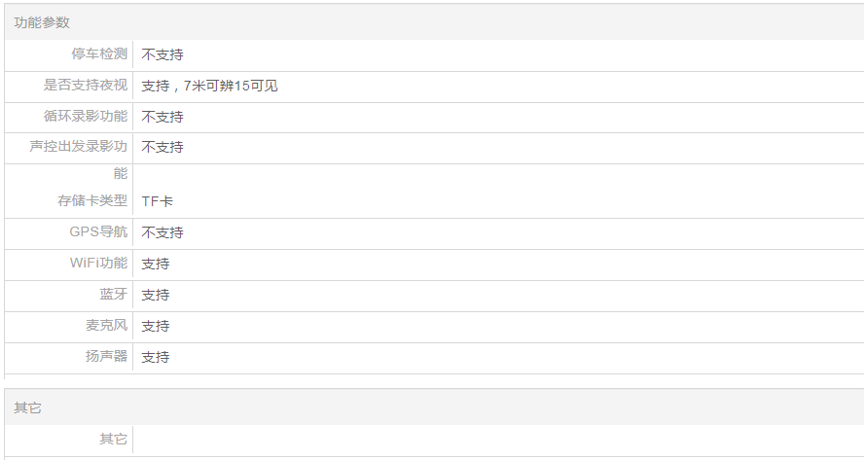Click the WiFi功能 label

(98, 264)
